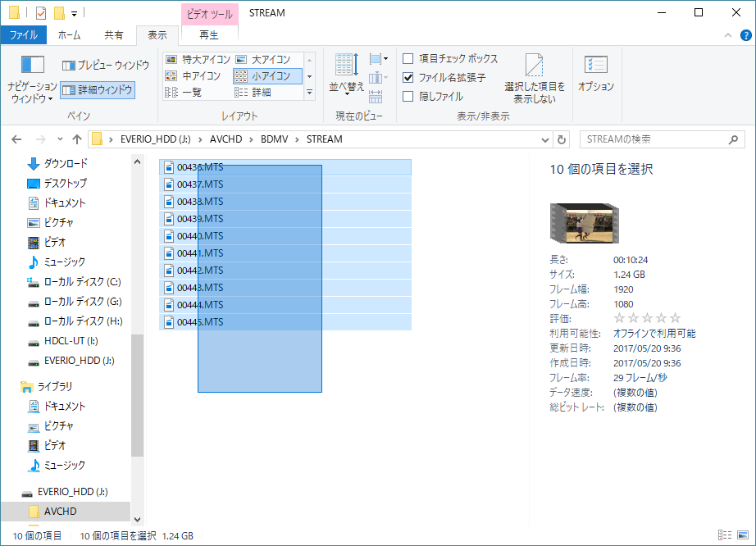Viewport: 756px width, 546px height.
Task: Select 小アイコン layout
Action: click(x=267, y=75)
